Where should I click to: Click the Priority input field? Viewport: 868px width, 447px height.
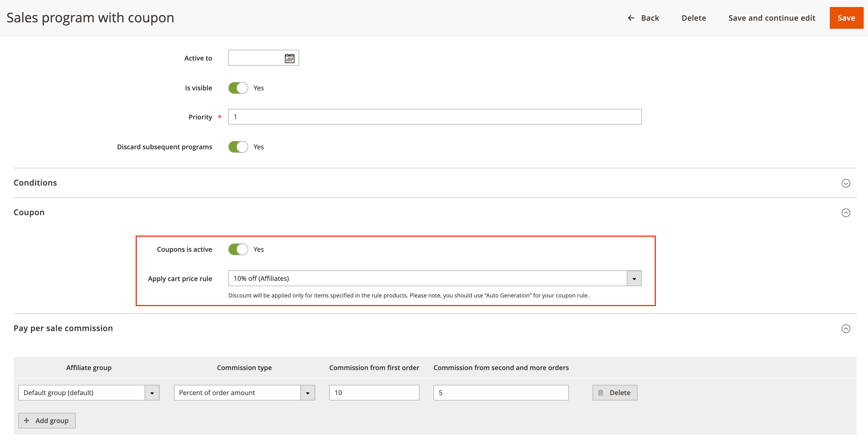point(435,117)
